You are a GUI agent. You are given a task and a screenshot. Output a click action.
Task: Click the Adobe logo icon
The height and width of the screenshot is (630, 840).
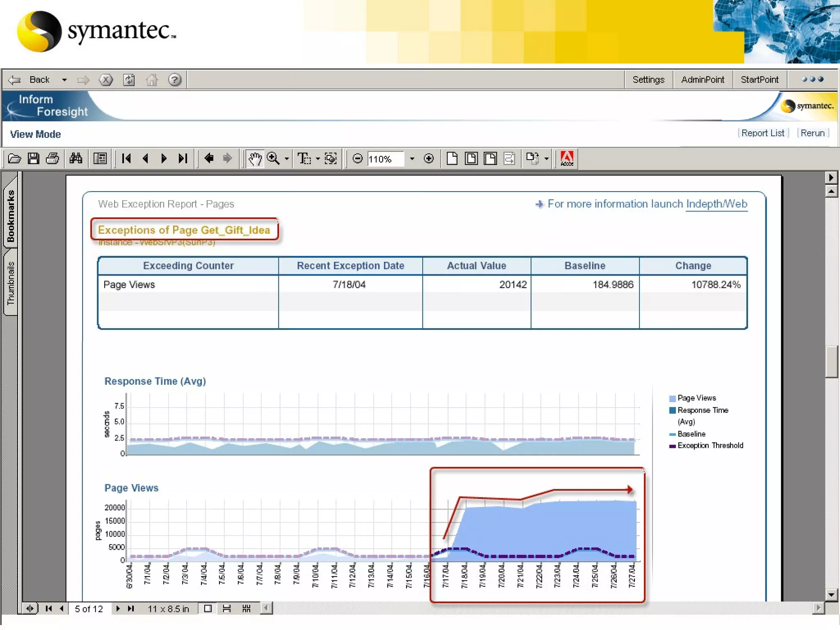coord(567,158)
